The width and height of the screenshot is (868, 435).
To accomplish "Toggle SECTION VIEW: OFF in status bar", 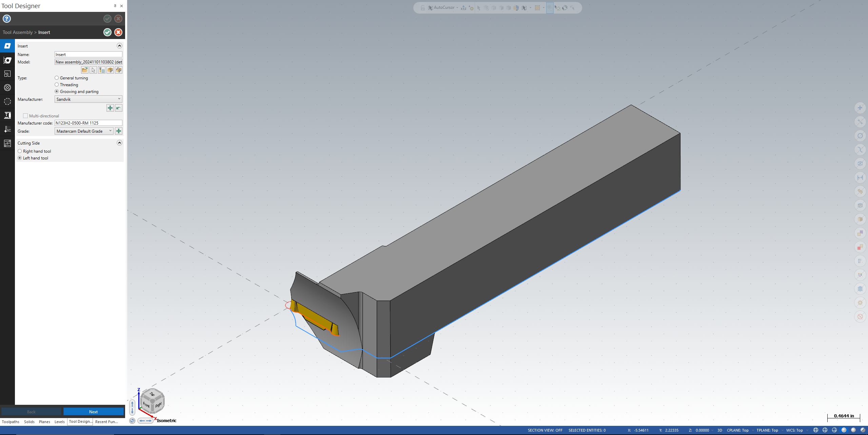I will (x=545, y=430).
